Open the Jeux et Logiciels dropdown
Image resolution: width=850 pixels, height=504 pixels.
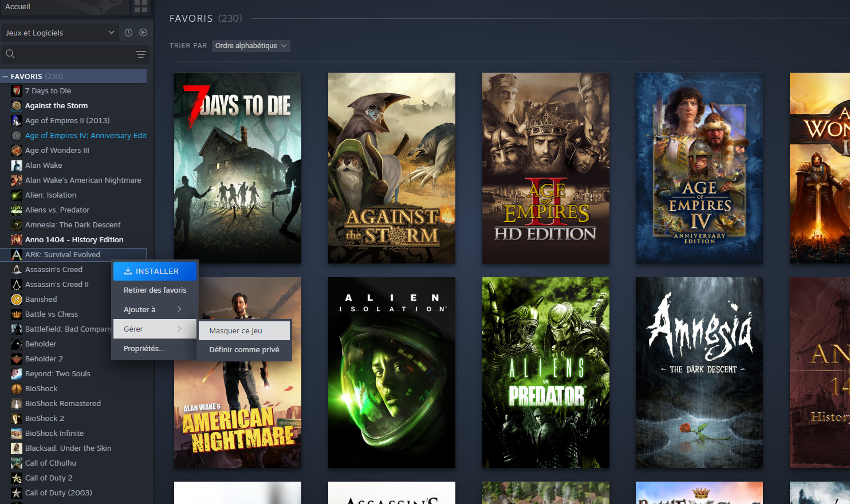tap(60, 33)
